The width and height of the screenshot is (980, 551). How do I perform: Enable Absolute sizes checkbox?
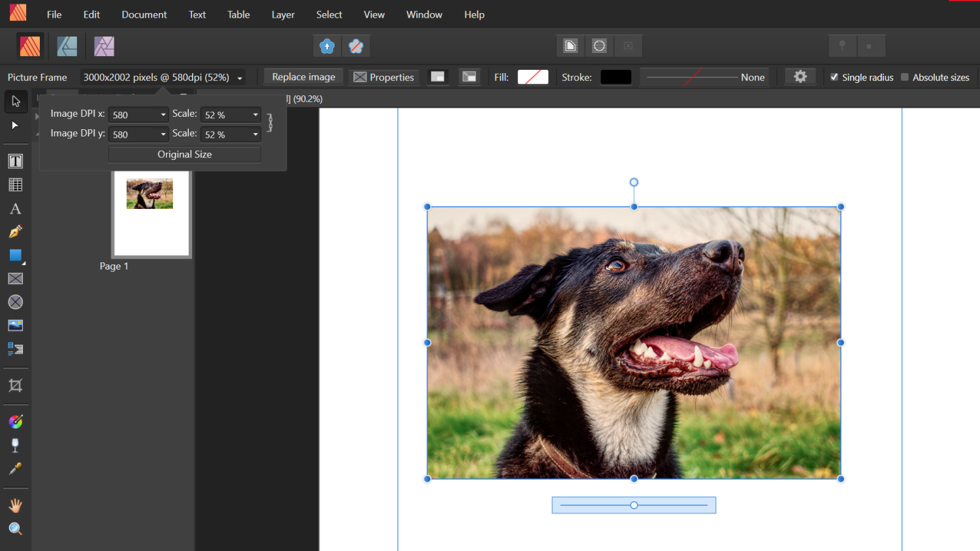point(905,77)
